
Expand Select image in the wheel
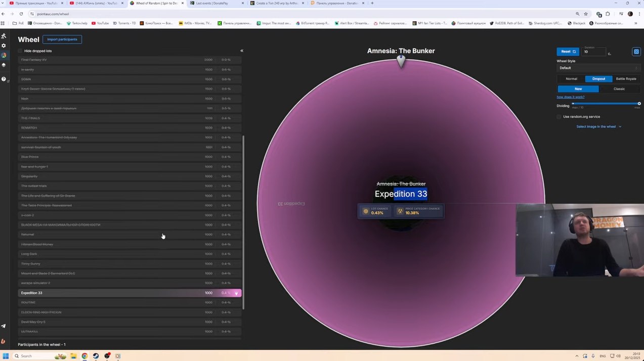click(599, 126)
